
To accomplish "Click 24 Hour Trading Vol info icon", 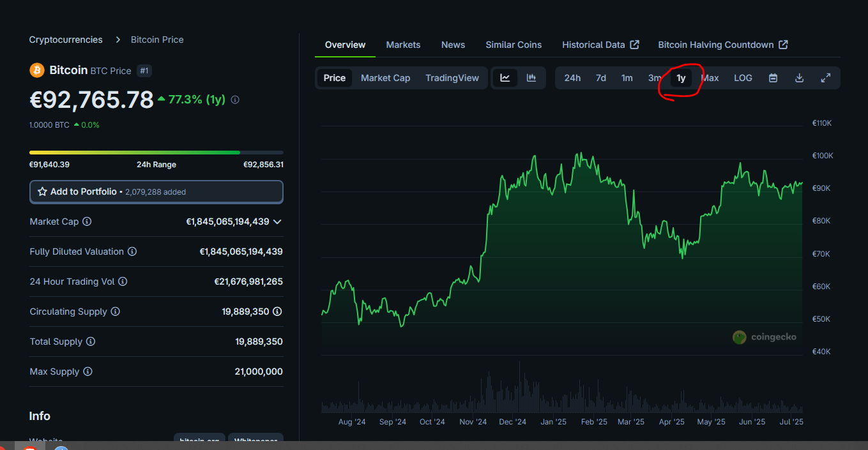I will pyautogui.click(x=123, y=281).
